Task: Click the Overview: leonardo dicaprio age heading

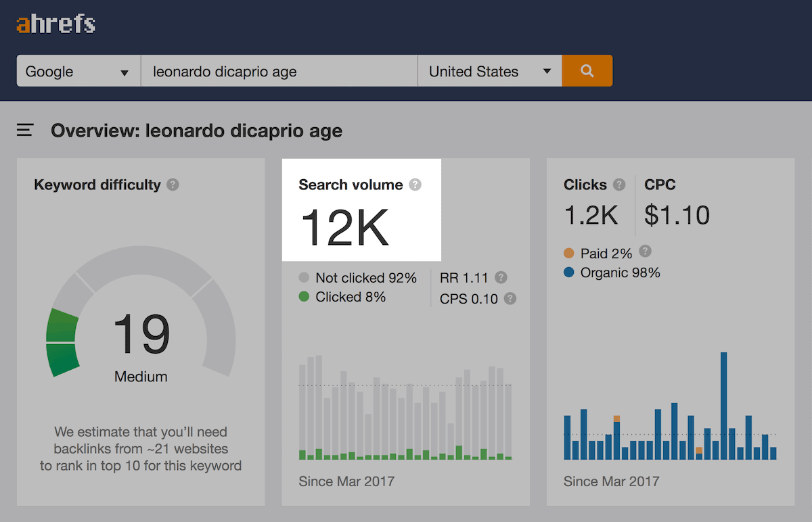Action: point(196,130)
